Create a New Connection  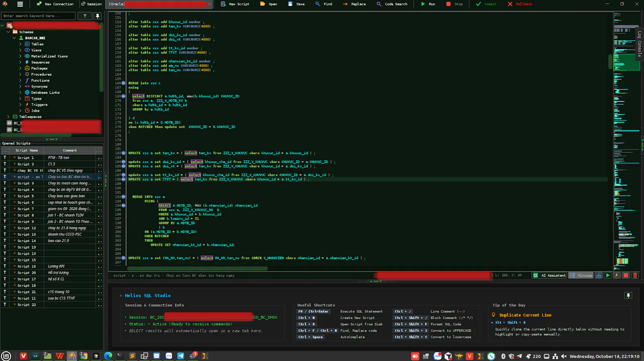click(55, 4)
